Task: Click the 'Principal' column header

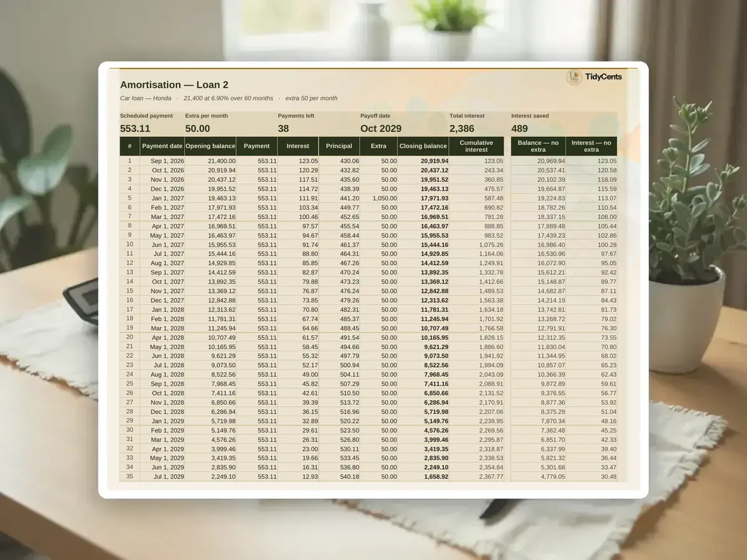Action: [x=339, y=146]
